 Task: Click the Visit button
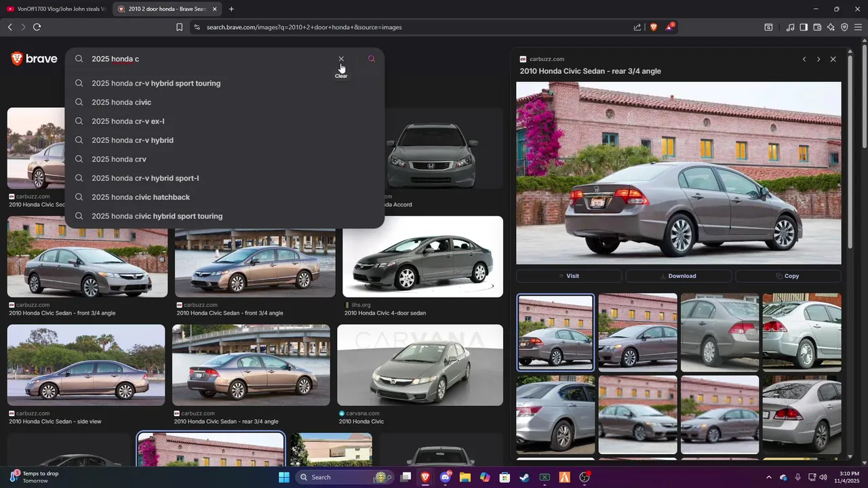tap(569, 276)
